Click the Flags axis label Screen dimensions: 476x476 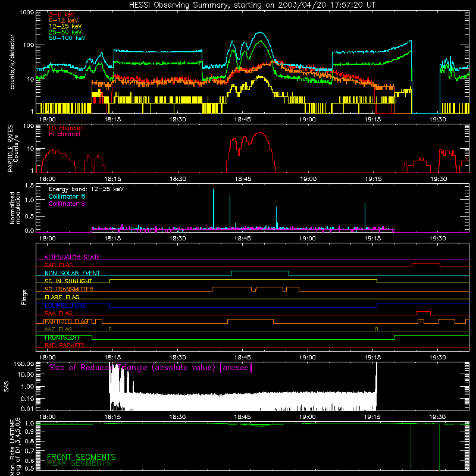(x=24, y=297)
